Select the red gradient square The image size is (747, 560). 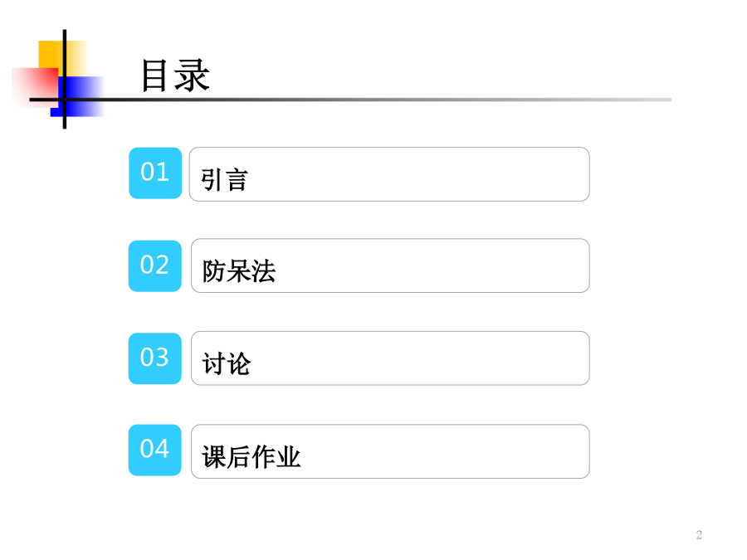[35, 88]
